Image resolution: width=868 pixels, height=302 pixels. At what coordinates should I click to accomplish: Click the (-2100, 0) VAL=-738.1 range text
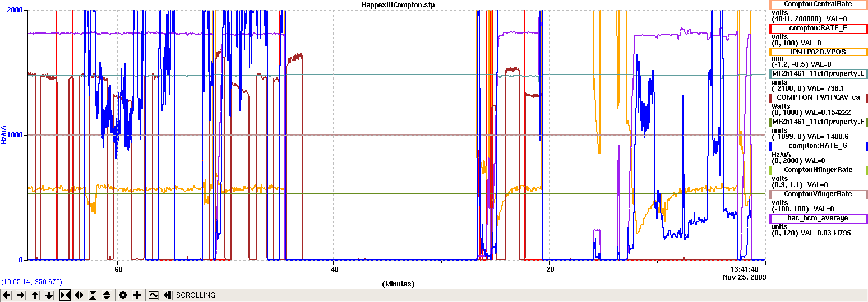click(x=807, y=89)
